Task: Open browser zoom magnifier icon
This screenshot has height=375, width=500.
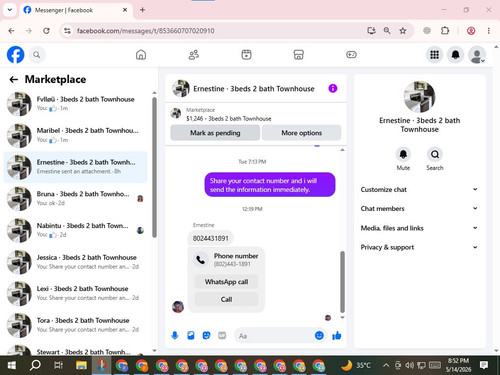Action: click(x=387, y=31)
